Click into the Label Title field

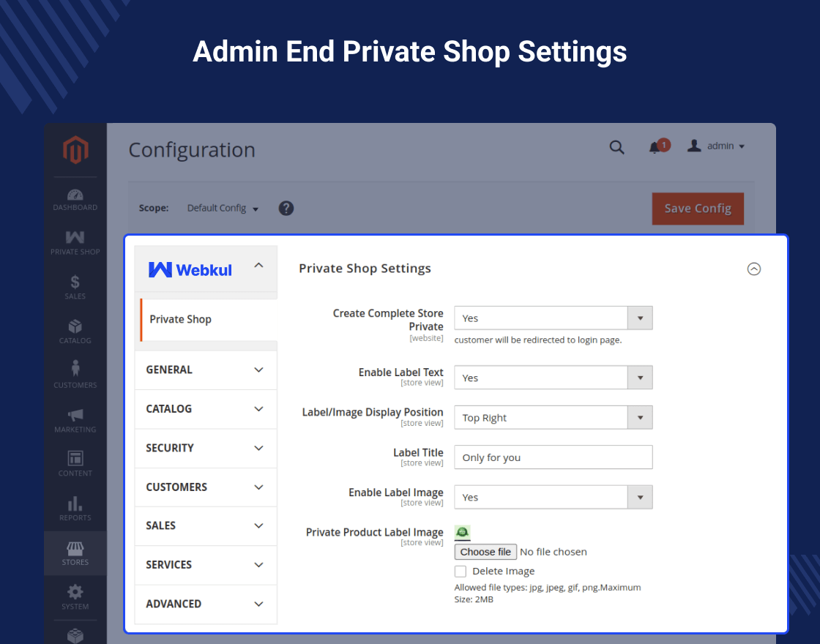pyautogui.click(x=553, y=457)
